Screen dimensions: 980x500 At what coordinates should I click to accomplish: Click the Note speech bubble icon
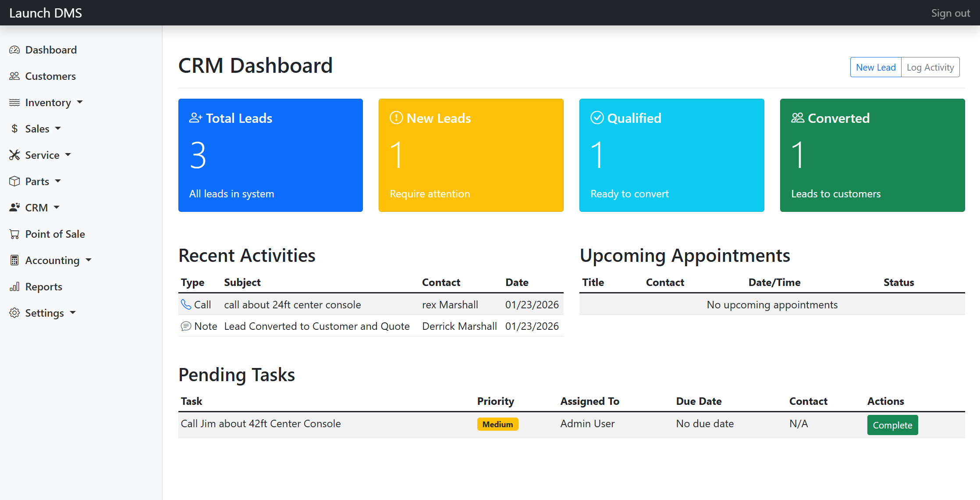pos(186,326)
